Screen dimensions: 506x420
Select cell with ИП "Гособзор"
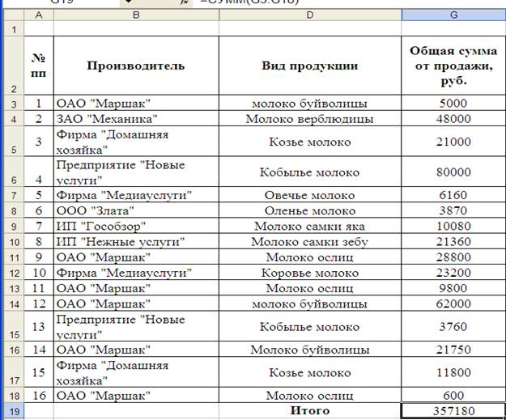[x=136, y=226]
